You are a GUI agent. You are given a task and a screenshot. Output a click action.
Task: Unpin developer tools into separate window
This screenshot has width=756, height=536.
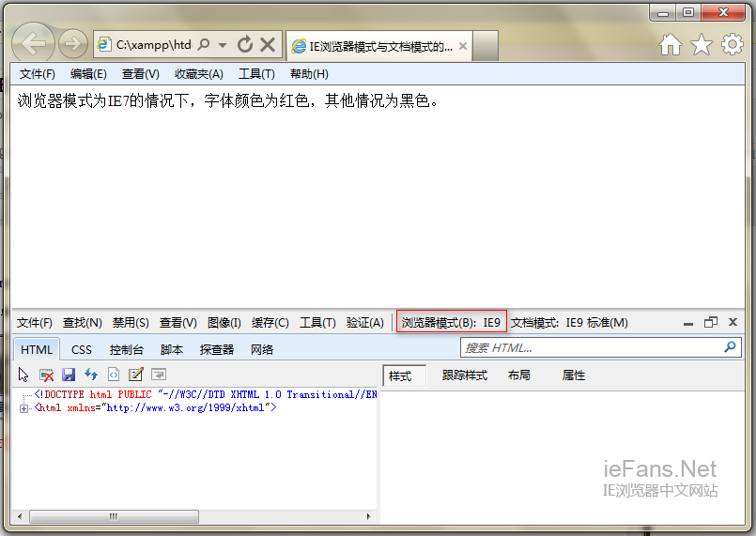coord(711,322)
